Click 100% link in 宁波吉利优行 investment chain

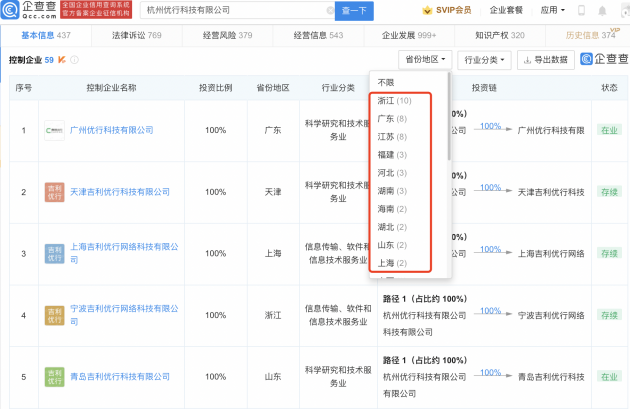[x=491, y=311]
